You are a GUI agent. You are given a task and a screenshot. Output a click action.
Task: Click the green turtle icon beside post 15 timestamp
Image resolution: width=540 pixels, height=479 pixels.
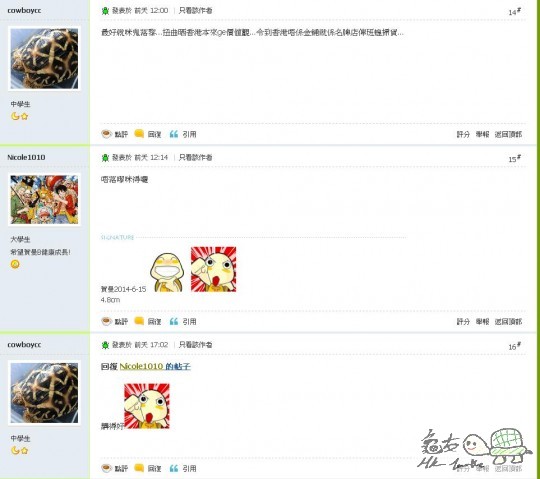tap(105, 158)
